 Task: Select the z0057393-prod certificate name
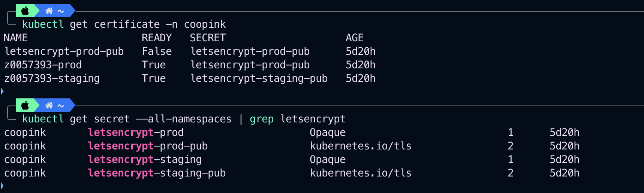pyautogui.click(x=43, y=65)
